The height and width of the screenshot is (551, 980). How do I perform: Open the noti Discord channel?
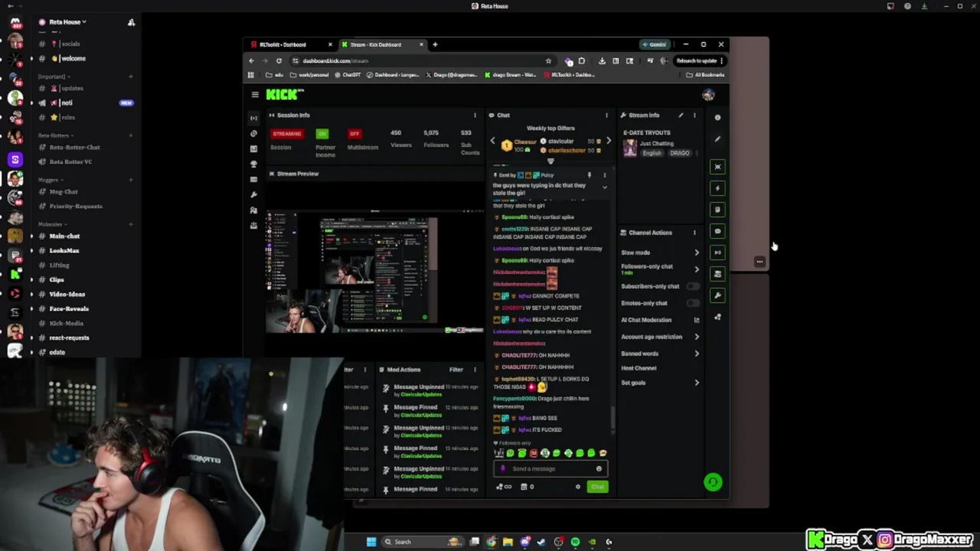coord(67,103)
